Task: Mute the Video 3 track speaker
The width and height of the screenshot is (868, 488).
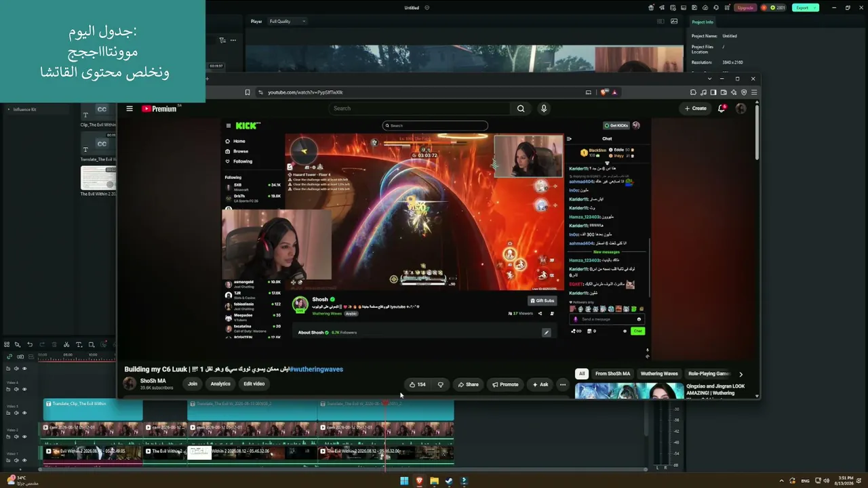Action: coord(17,413)
